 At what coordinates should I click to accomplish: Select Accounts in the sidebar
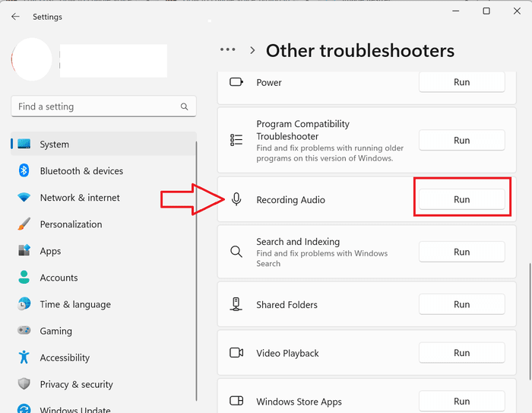103,277
